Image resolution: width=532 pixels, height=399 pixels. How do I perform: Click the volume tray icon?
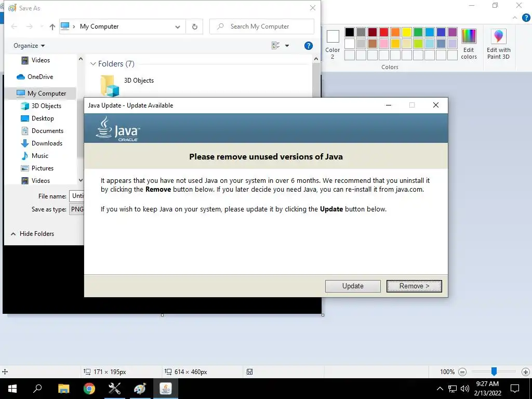coord(465,389)
